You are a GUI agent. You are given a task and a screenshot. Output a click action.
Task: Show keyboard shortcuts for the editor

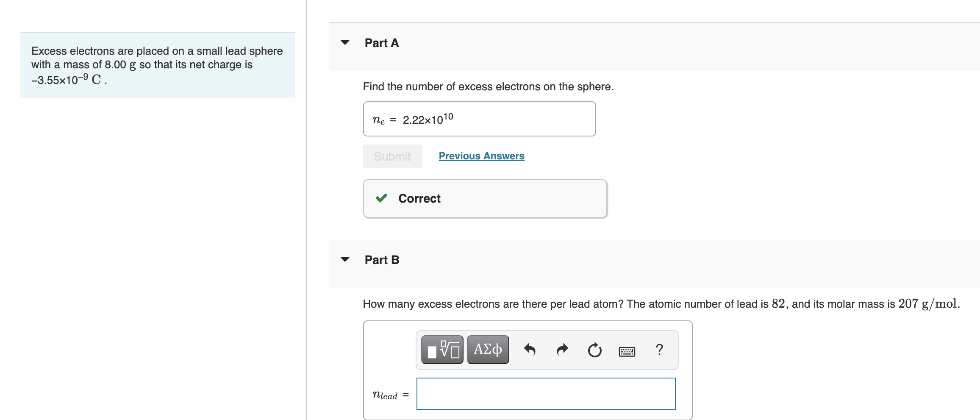click(627, 351)
